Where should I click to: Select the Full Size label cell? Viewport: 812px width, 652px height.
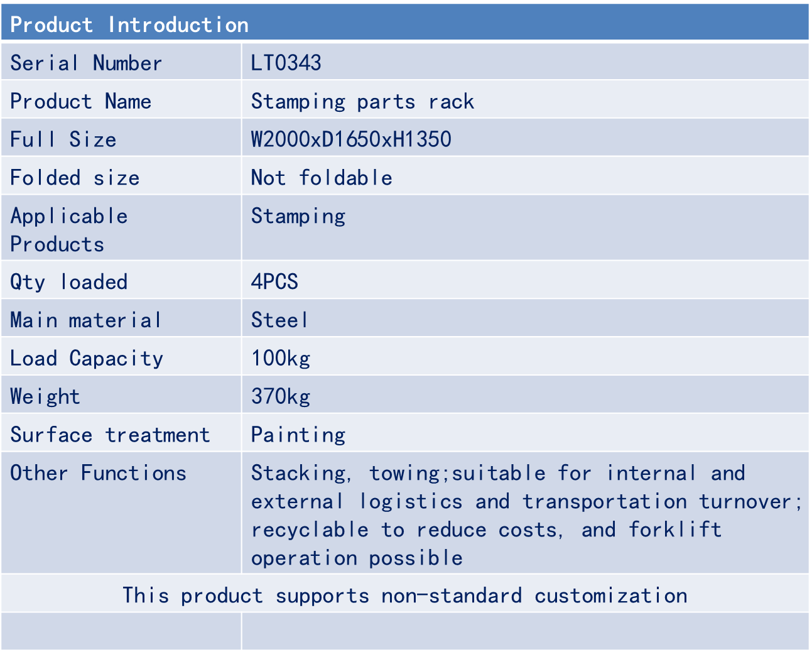tap(63, 139)
